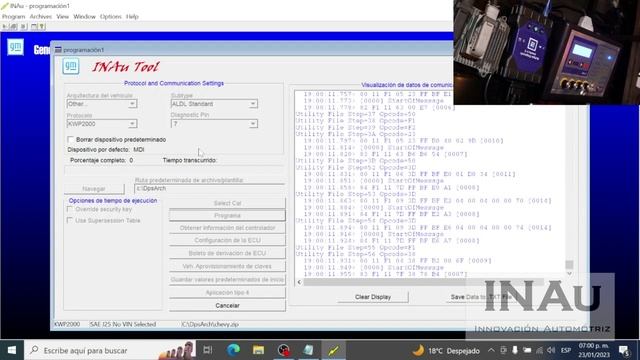Open the View menu
The width and height of the screenshot is (640, 360).
click(62, 17)
